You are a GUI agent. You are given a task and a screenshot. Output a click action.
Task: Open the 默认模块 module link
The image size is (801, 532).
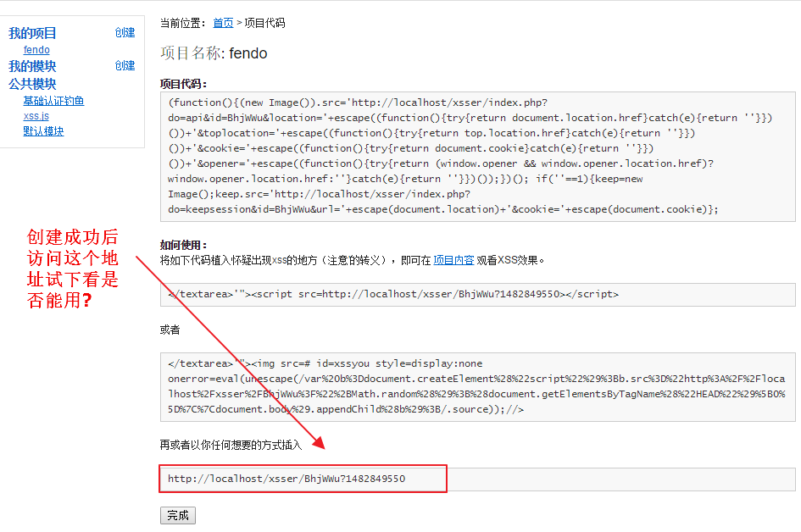pyautogui.click(x=43, y=131)
